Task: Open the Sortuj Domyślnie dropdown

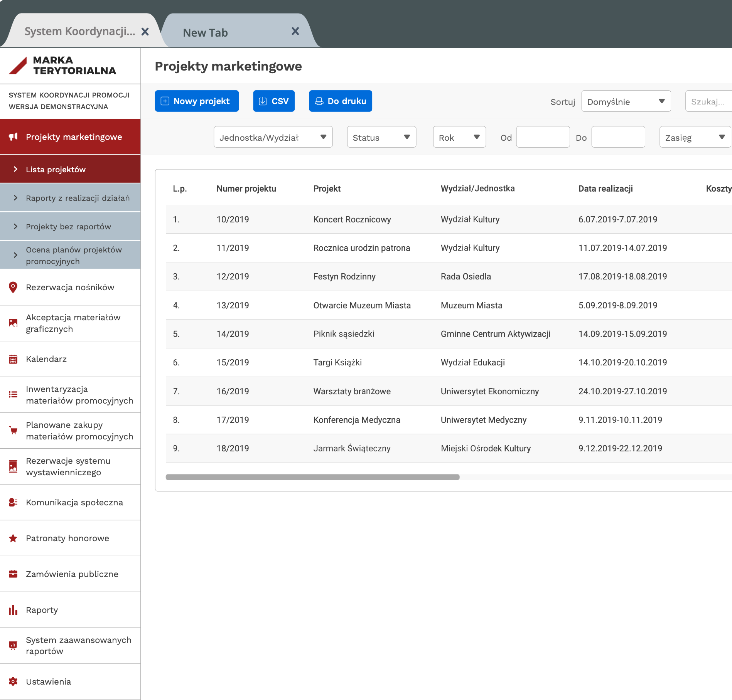Action: [626, 101]
